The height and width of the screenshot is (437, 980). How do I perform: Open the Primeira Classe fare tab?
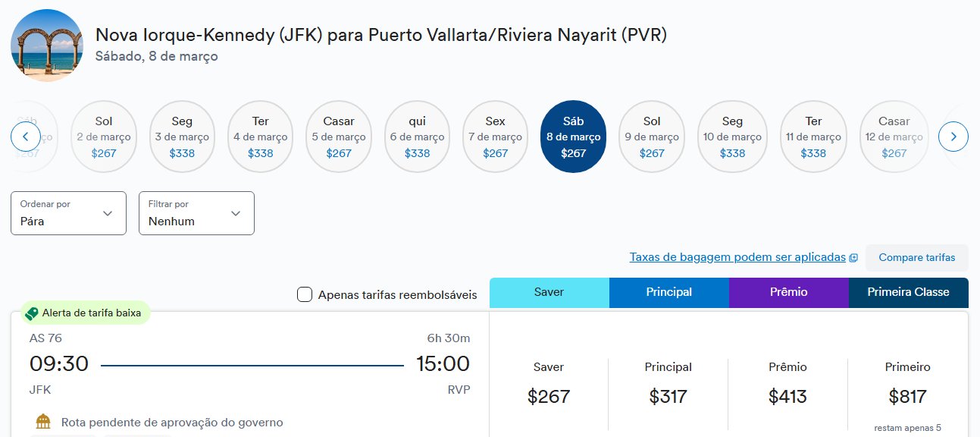coord(908,292)
